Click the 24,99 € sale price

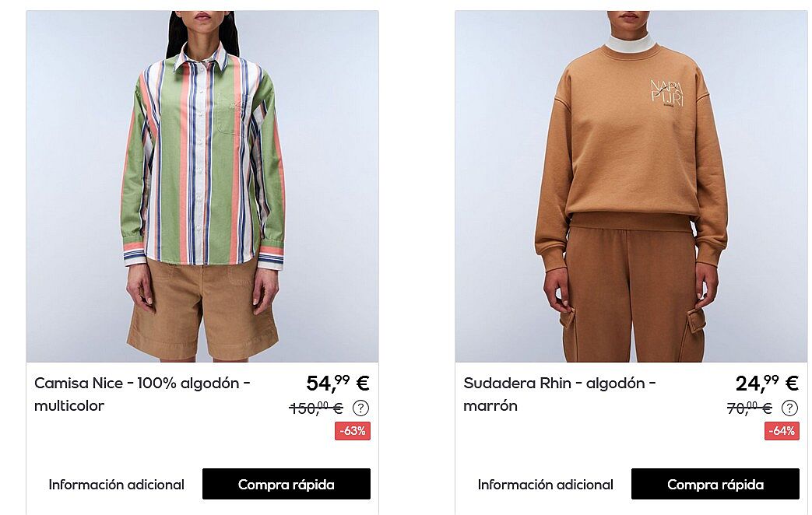click(767, 384)
